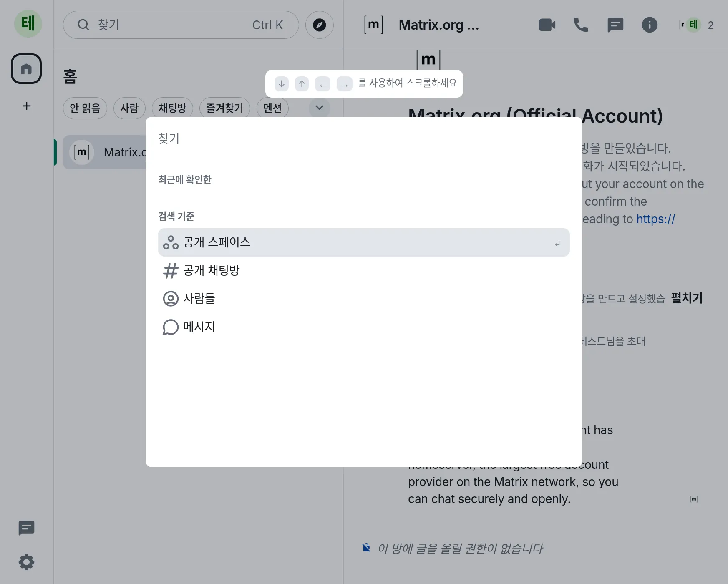Toggle the 사람 filter
This screenshot has width=728, height=584.
(129, 108)
